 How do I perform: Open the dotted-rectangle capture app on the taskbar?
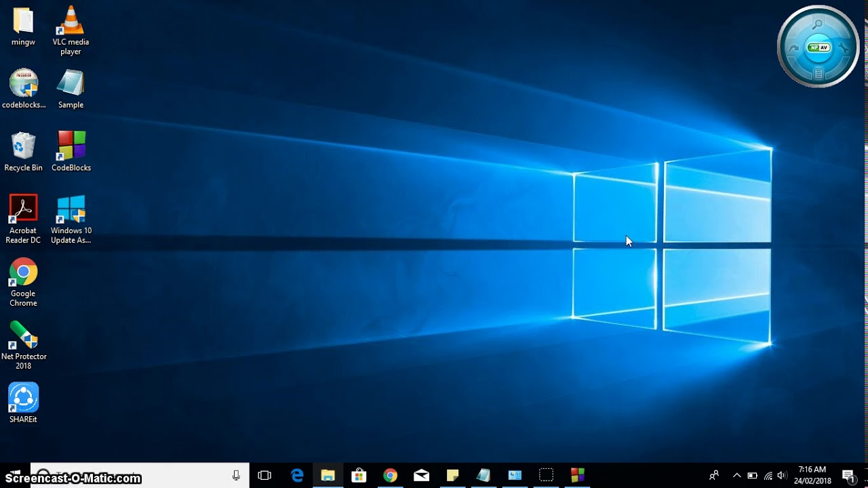pyautogui.click(x=546, y=475)
